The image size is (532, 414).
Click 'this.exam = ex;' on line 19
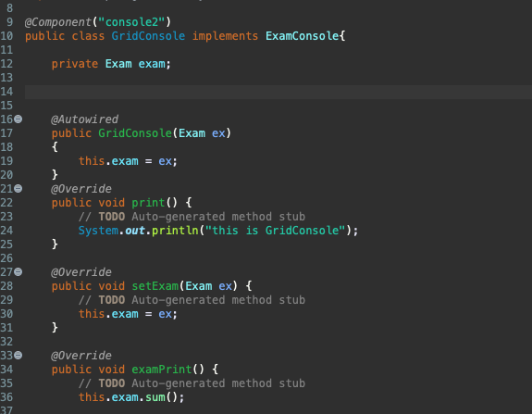click(x=128, y=161)
